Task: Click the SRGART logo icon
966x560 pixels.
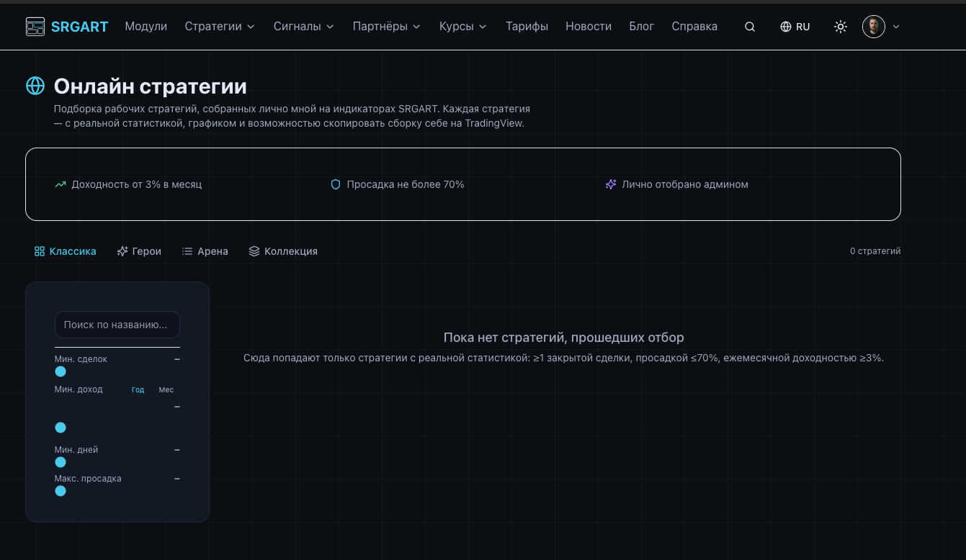Action: coord(35,27)
